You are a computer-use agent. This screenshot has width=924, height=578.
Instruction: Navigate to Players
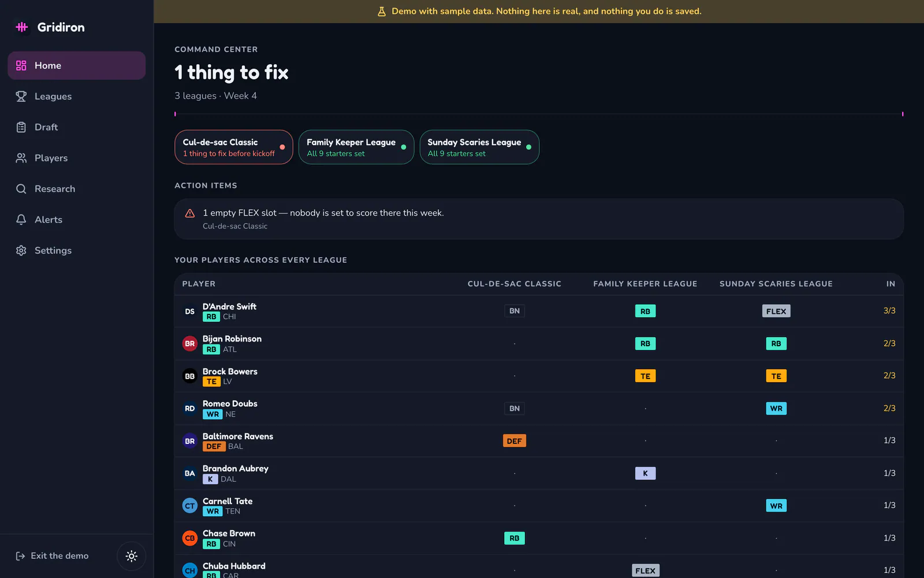[x=77, y=158]
